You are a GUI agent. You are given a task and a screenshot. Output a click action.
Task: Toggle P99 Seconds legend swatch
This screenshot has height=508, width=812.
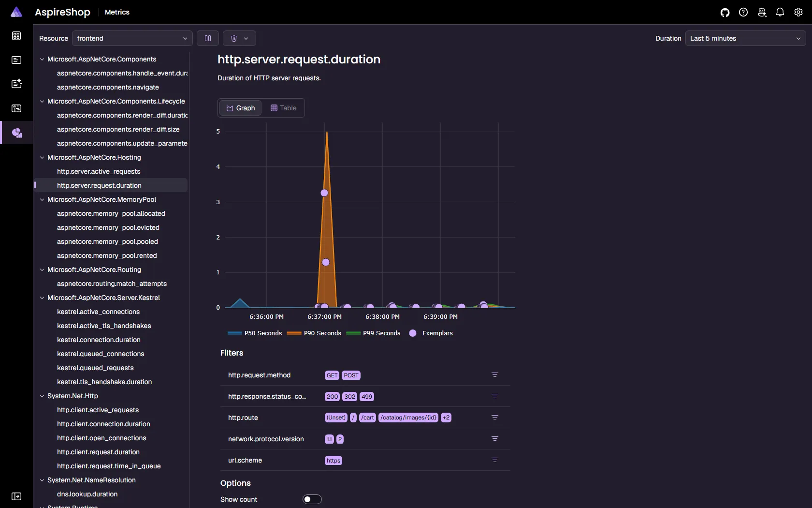click(x=353, y=333)
